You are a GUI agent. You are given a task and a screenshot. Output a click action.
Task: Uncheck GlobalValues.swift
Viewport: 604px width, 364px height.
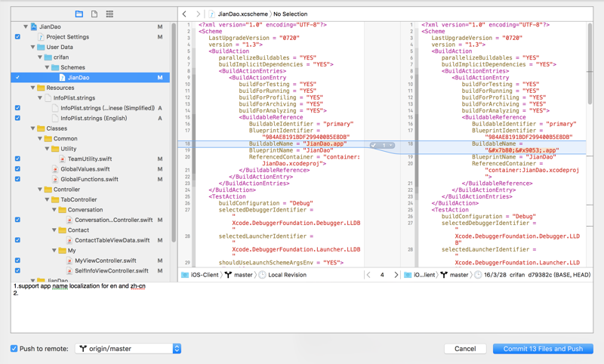[x=17, y=168]
